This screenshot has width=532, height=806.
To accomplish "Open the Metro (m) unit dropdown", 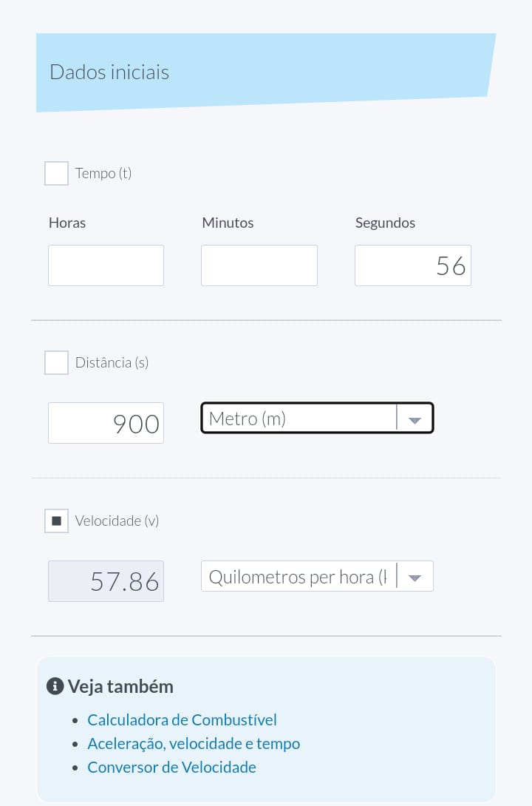I will click(299, 419).
